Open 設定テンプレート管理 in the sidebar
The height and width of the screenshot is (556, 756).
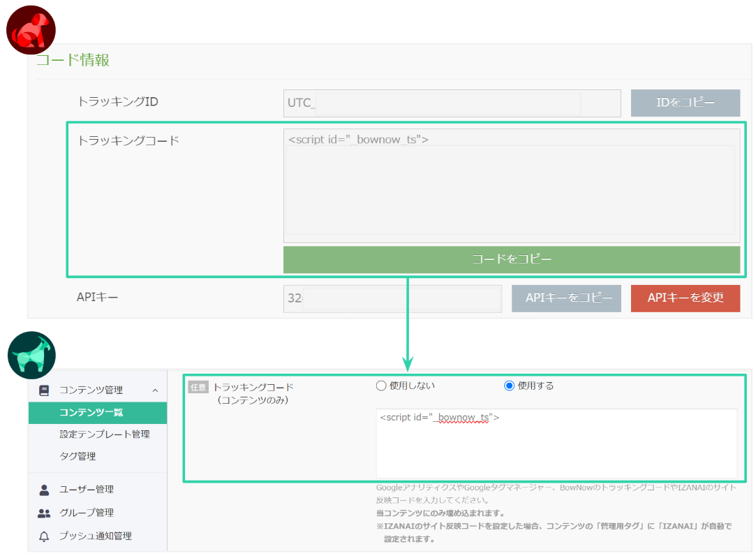(x=104, y=434)
